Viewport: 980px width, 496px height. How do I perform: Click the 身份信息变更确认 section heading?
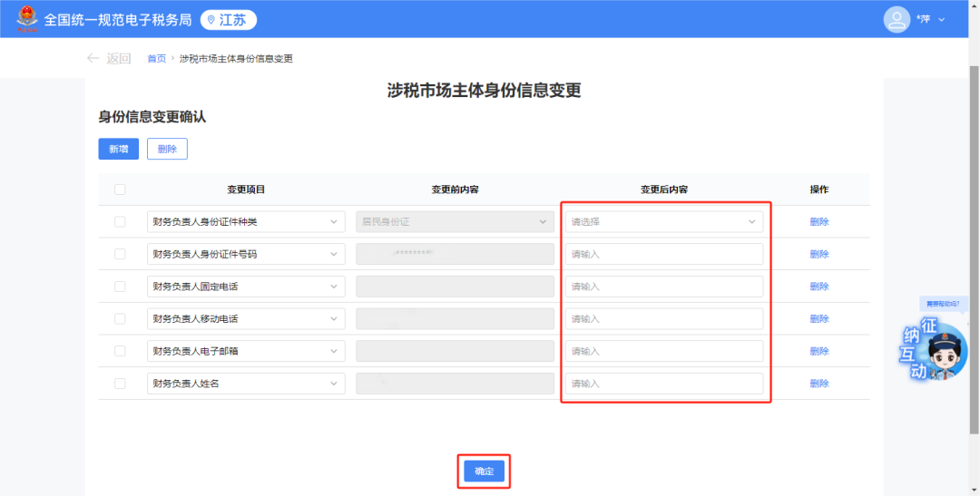point(152,117)
